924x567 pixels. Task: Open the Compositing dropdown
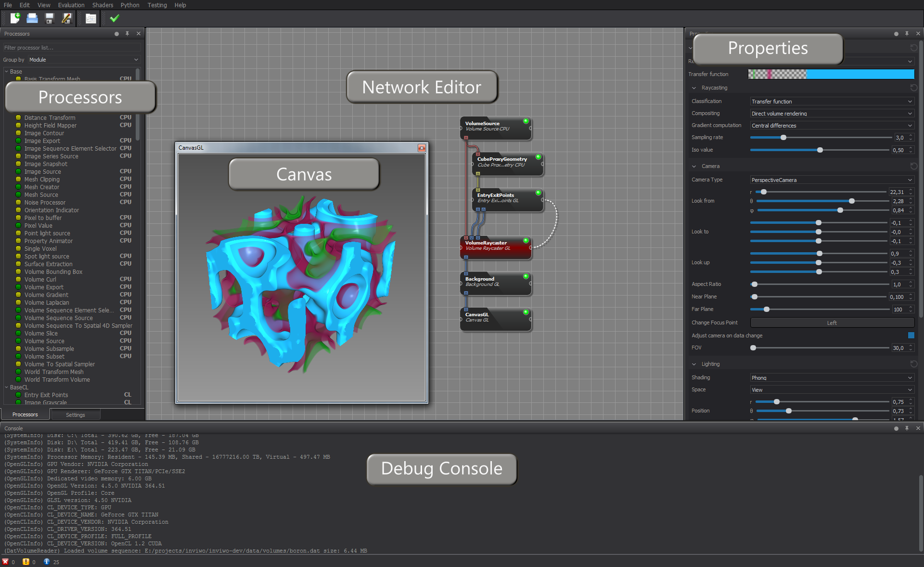(832, 114)
